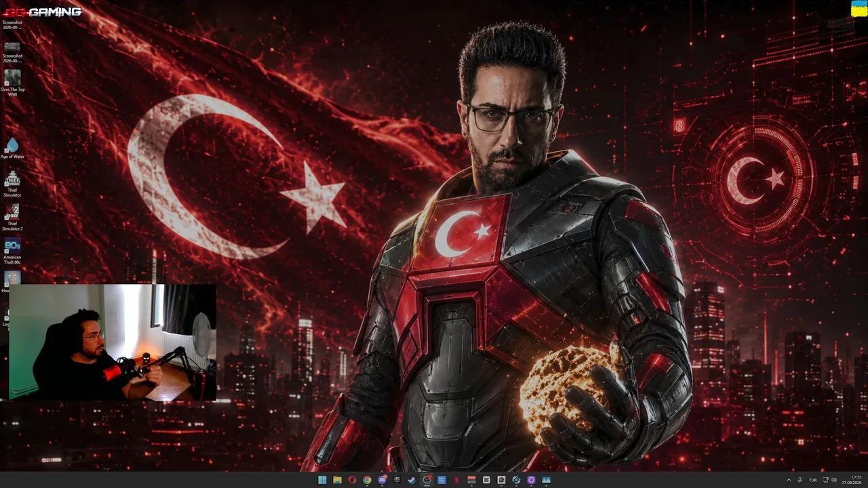Open the download arrow tray icon
Image resolution: width=868 pixels, height=488 pixels.
[800, 480]
